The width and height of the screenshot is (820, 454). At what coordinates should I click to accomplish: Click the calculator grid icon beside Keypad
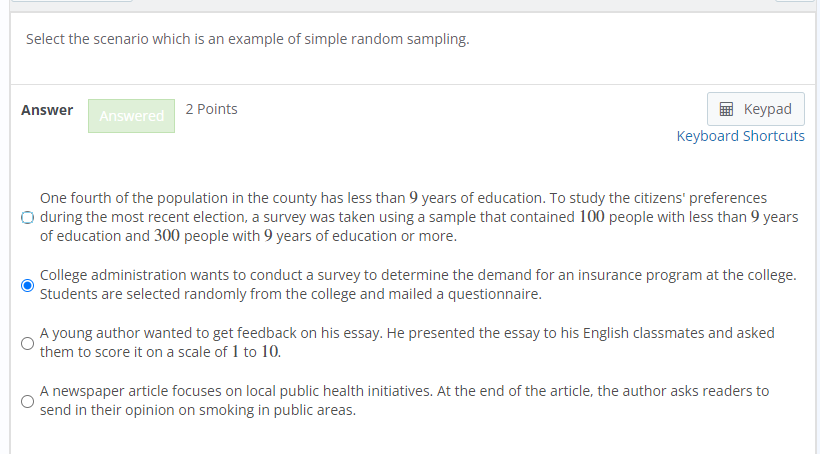coord(726,109)
